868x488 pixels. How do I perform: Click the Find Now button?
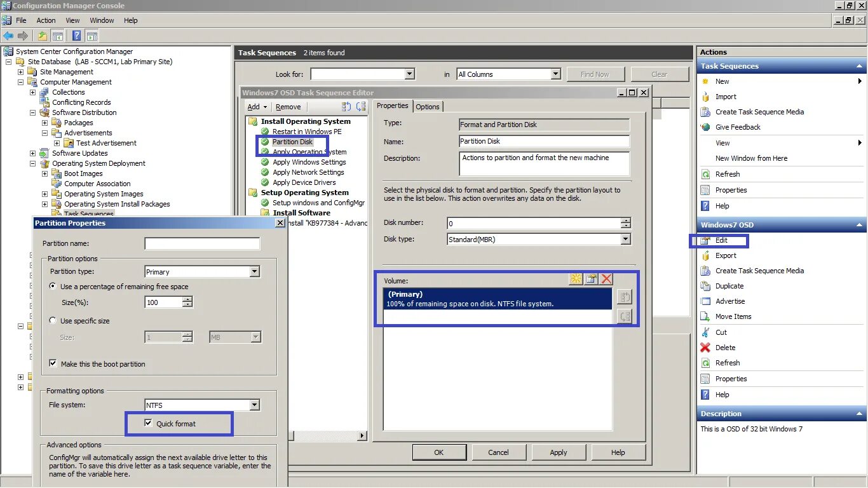click(x=595, y=74)
